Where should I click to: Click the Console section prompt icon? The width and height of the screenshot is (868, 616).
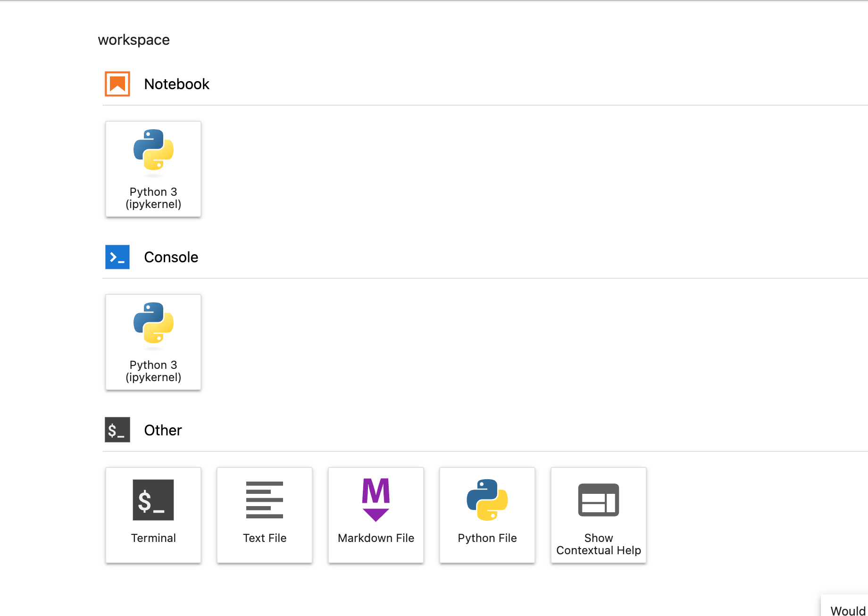(x=117, y=257)
